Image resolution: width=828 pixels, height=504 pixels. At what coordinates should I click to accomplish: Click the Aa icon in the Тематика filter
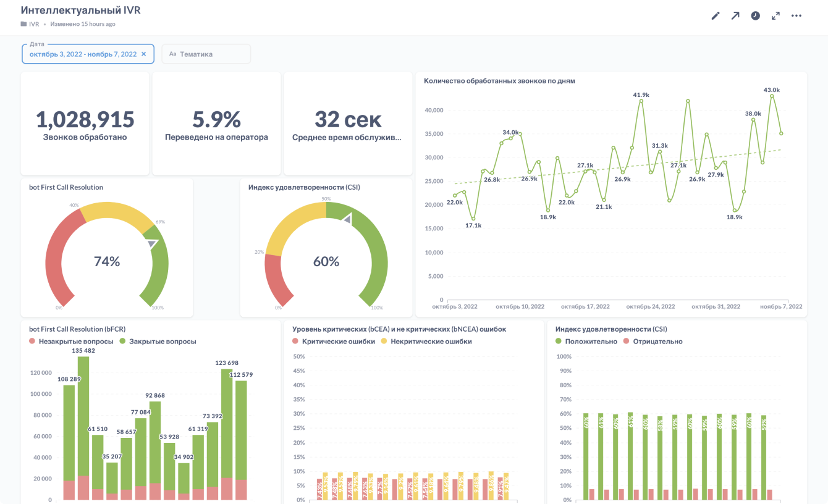tap(172, 54)
